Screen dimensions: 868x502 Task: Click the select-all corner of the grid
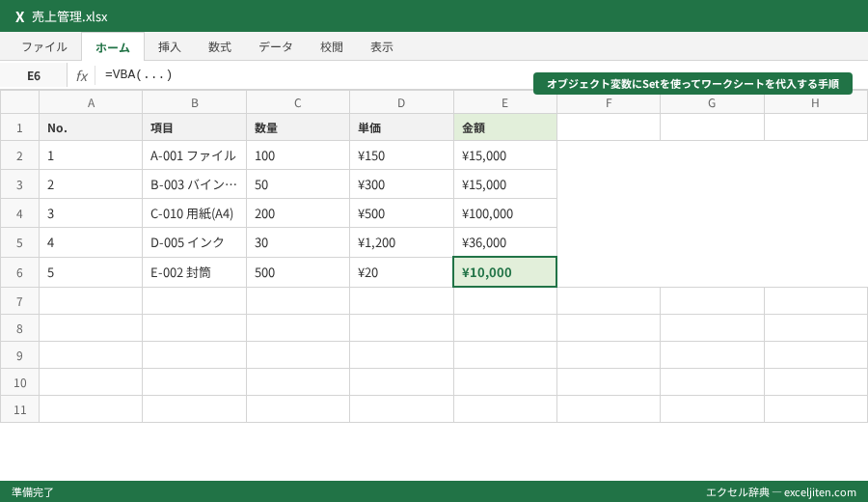(19, 102)
